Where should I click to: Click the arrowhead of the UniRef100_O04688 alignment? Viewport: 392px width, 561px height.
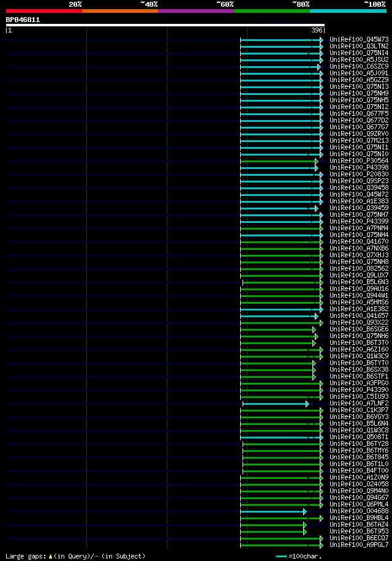[x=305, y=511]
